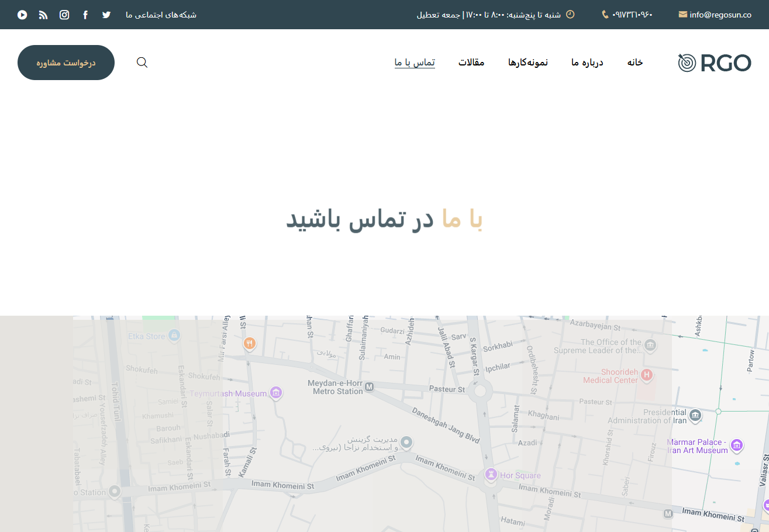769x532 pixels.
Task: Click the Teymurtash Museum marker on the map
Action: tap(275, 393)
